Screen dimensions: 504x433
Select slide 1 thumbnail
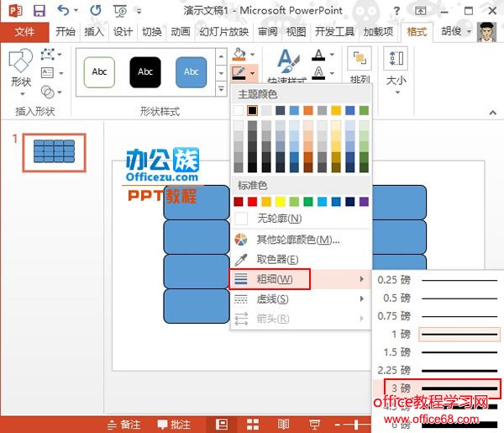[x=55, y=152]
